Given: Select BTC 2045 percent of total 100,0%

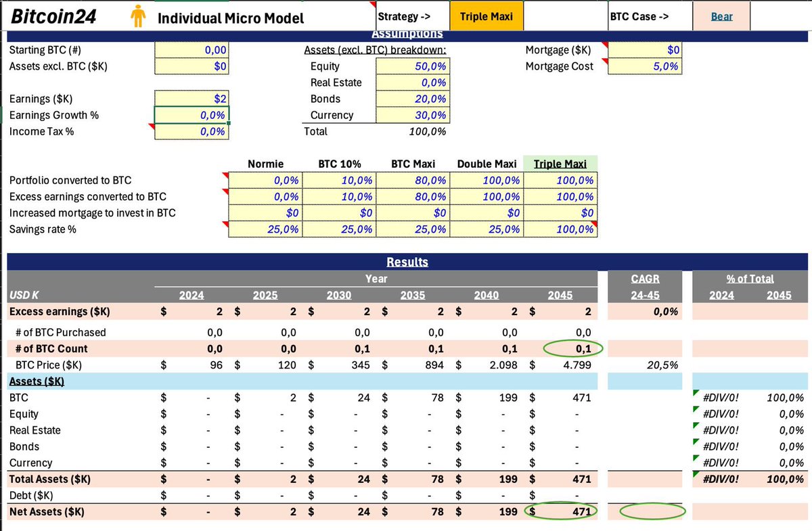Looking at the screenshot, I should 778,397.
